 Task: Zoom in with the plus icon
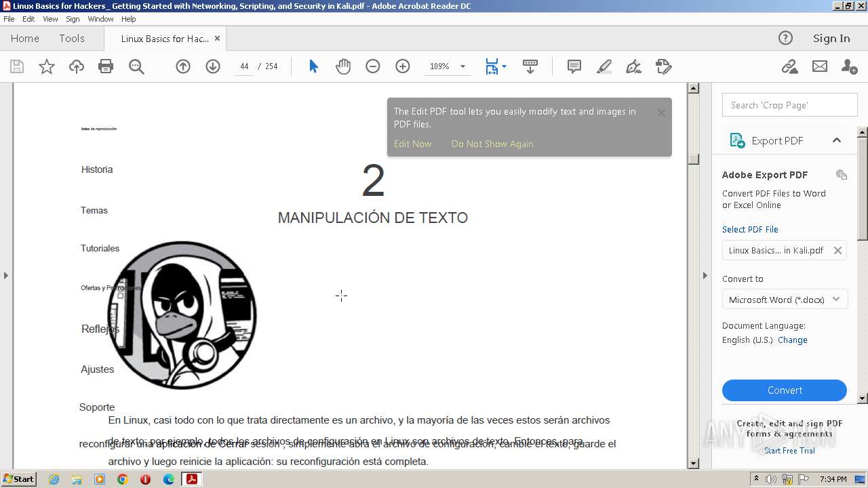click(403, 66)
